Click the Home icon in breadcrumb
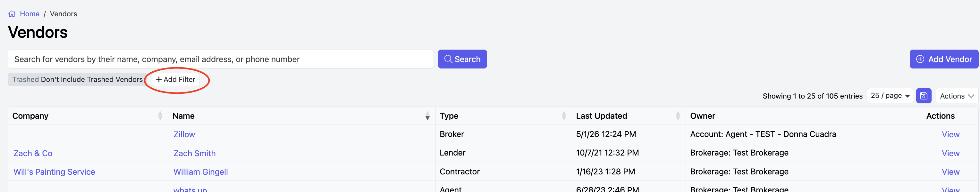 [x=12, y=14]
